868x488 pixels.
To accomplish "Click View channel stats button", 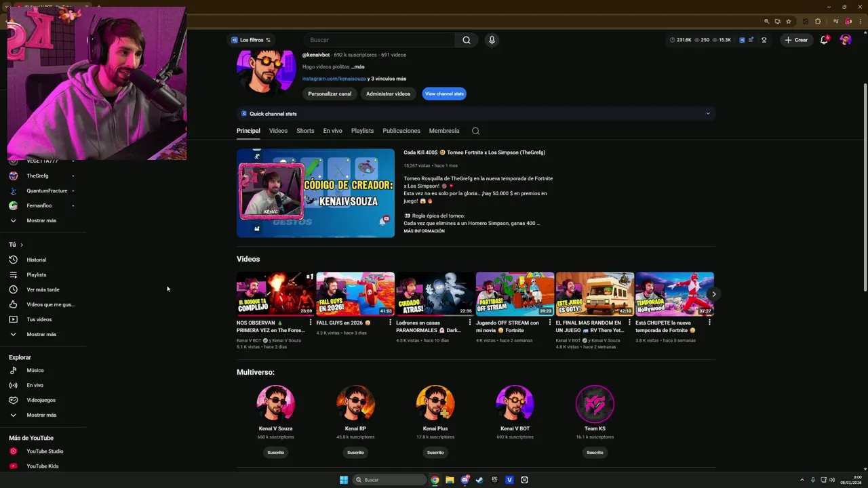I will click(x=444, y=94).
